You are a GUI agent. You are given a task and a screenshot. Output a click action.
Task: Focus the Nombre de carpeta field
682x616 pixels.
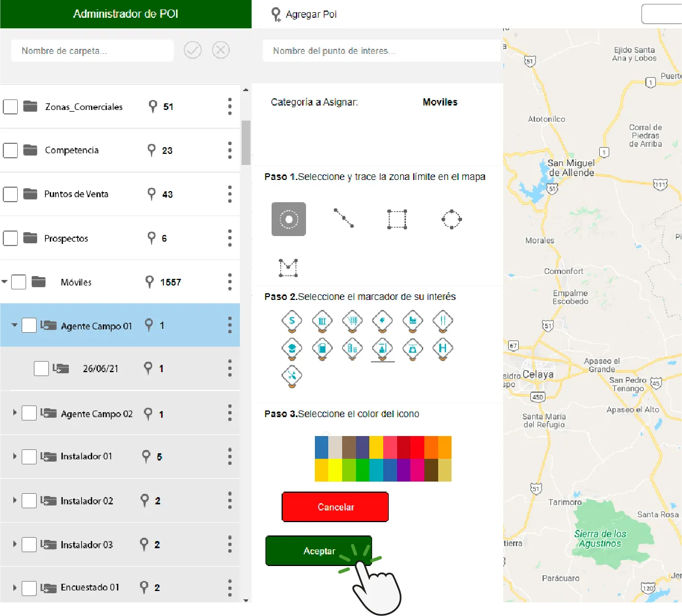(x=92, y=51)
